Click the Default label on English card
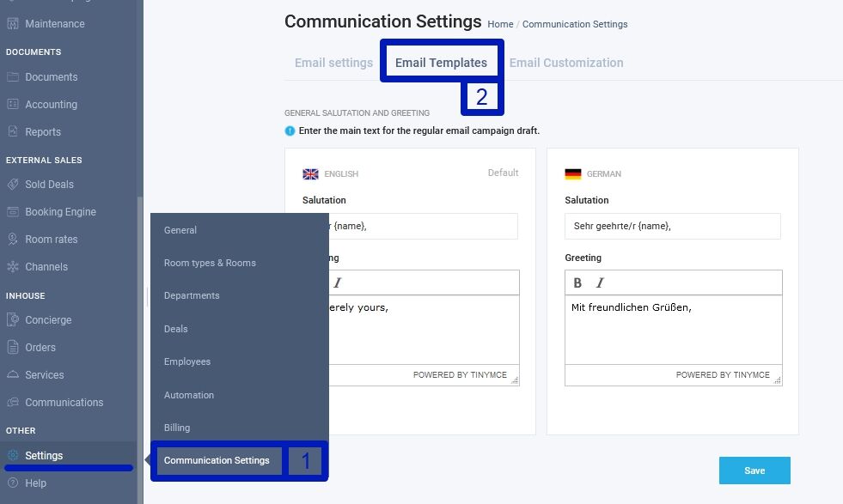The width and height of the screenshot is (843, 504). [x=504, y=173]
